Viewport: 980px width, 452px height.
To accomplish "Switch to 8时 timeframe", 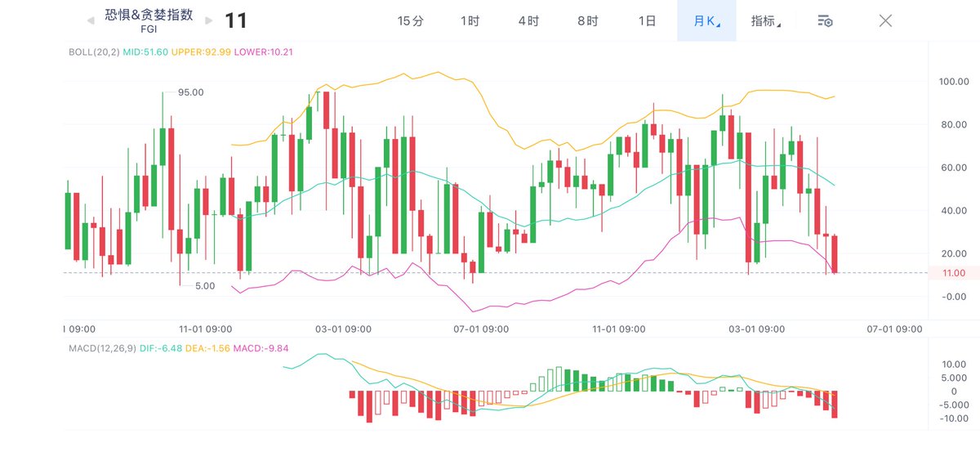I will tap(587, 21).
